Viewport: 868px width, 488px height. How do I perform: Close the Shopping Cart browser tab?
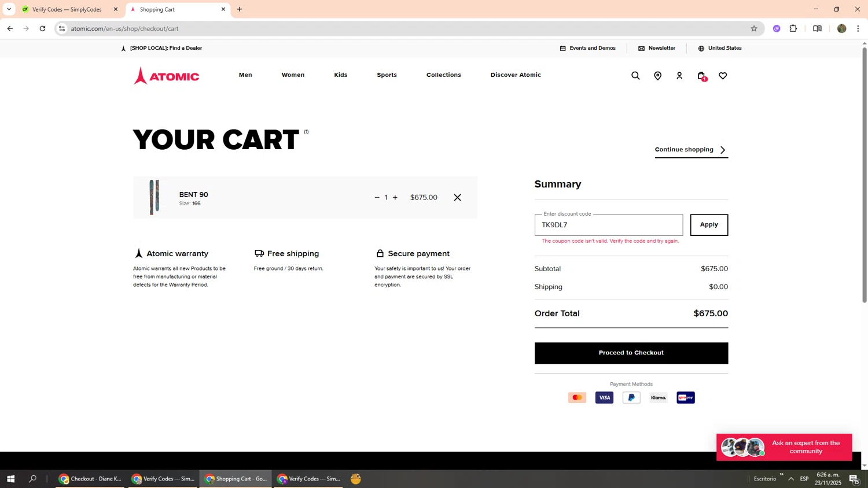tap(223, 9)
